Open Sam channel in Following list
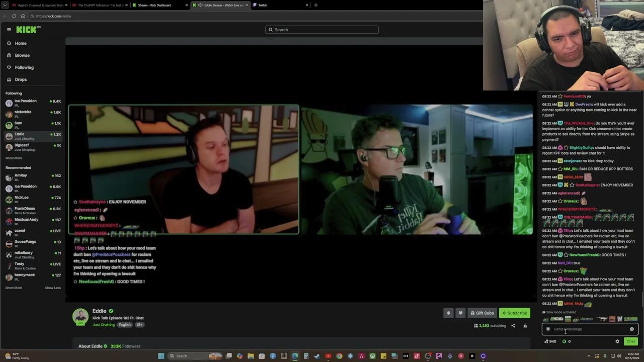644x362 pixels. pos(33,125)
